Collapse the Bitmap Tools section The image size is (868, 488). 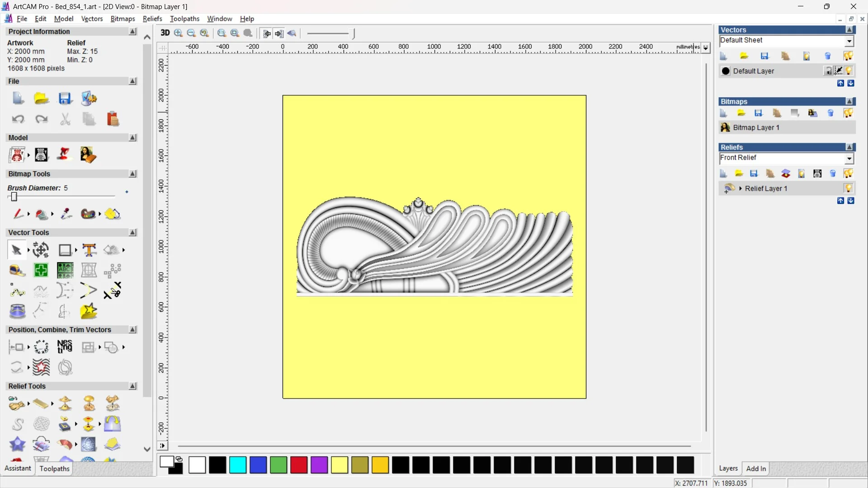132,174
